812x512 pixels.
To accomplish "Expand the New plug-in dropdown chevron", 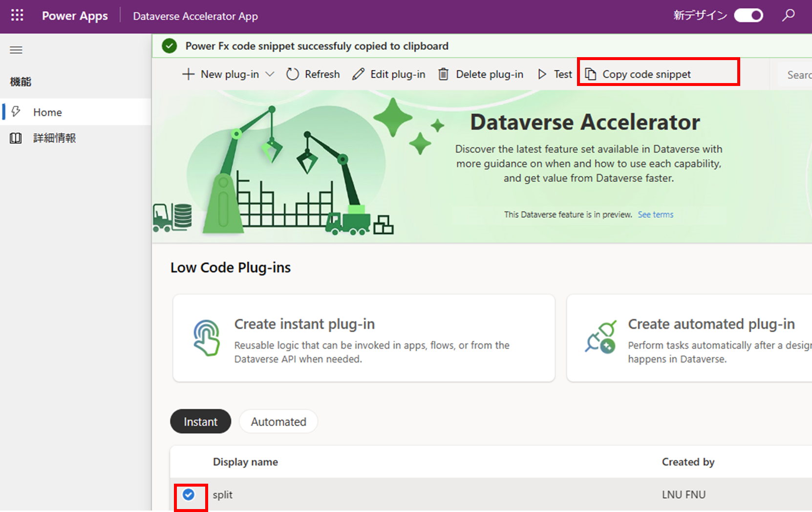I will 270,74.
